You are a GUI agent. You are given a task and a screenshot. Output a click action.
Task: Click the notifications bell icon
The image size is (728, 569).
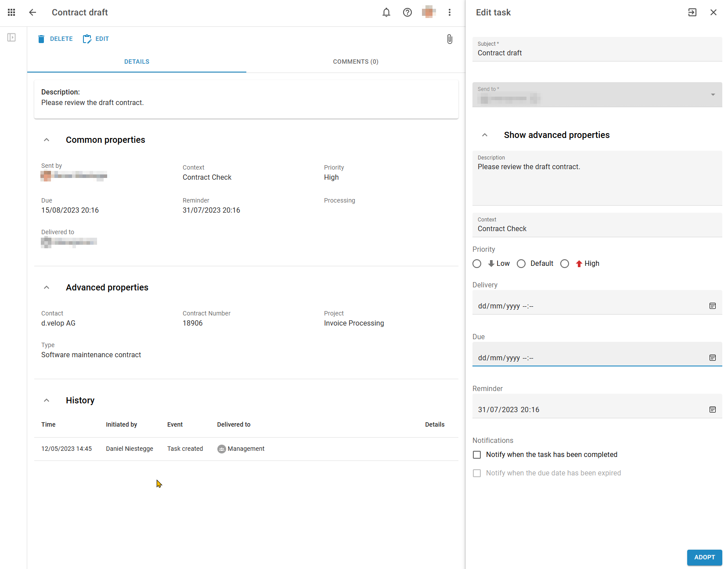pos(386,12)
